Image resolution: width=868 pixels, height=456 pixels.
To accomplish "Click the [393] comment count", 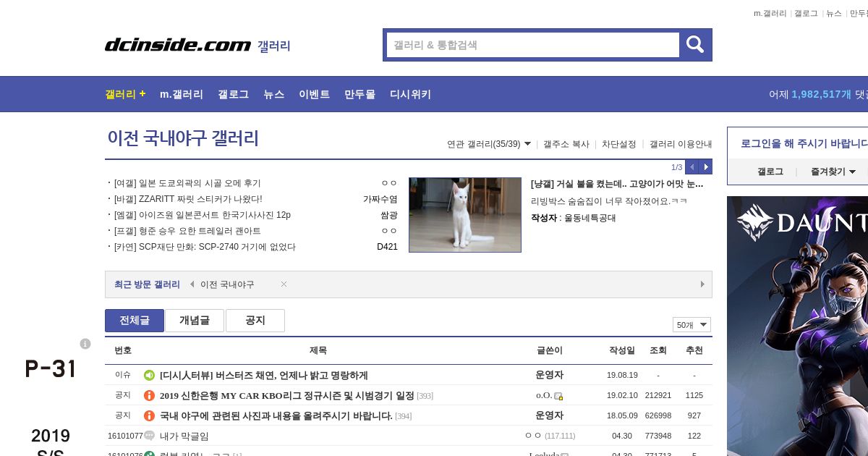I will click(x=425, y=396).
